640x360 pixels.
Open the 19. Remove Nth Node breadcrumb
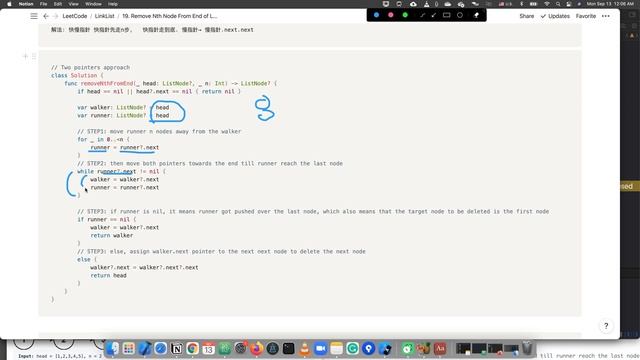(x=170, y=16)
